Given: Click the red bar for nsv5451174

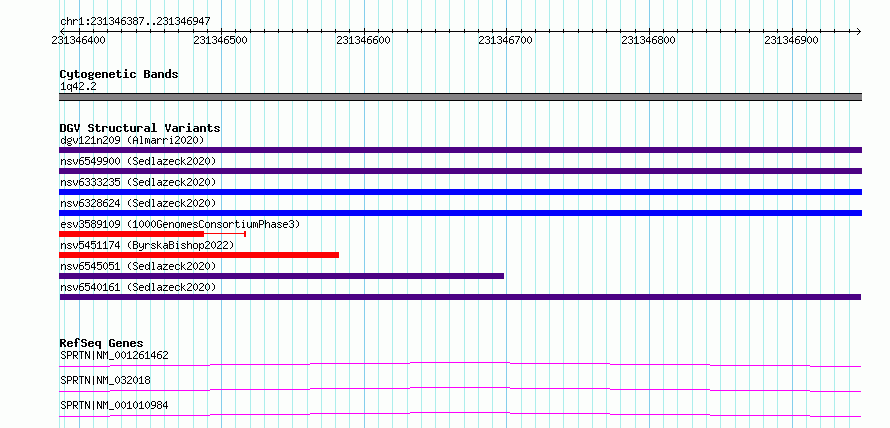Looking at the screenshot, I should coord(199,255).
